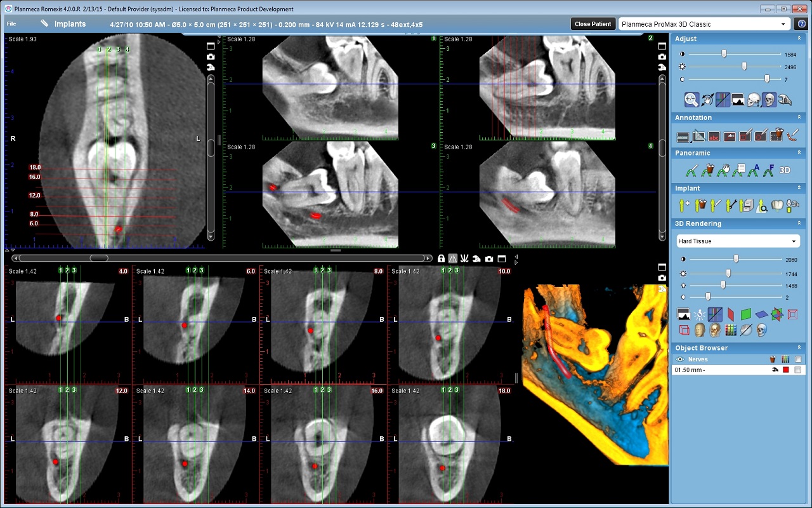Select the zoom magnifier tool in Adjust
Viewport: 812px width, 508px height.
click(691, 100)
